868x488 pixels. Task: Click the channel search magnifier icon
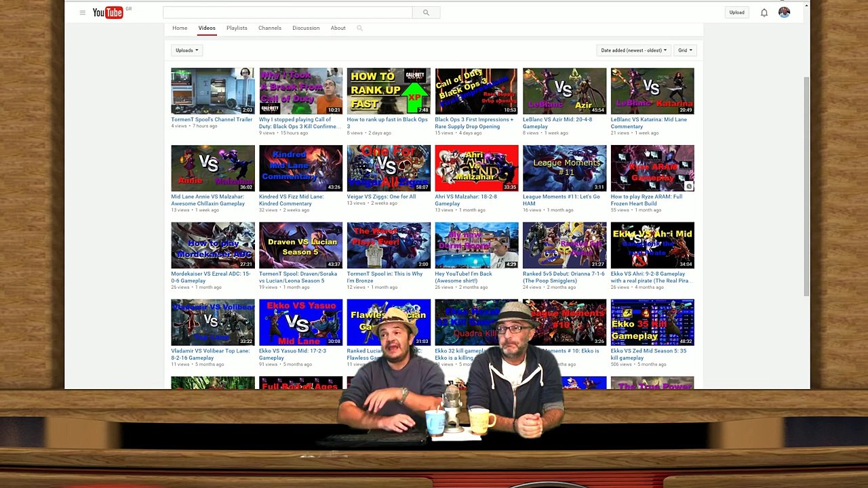pos(359,28)
